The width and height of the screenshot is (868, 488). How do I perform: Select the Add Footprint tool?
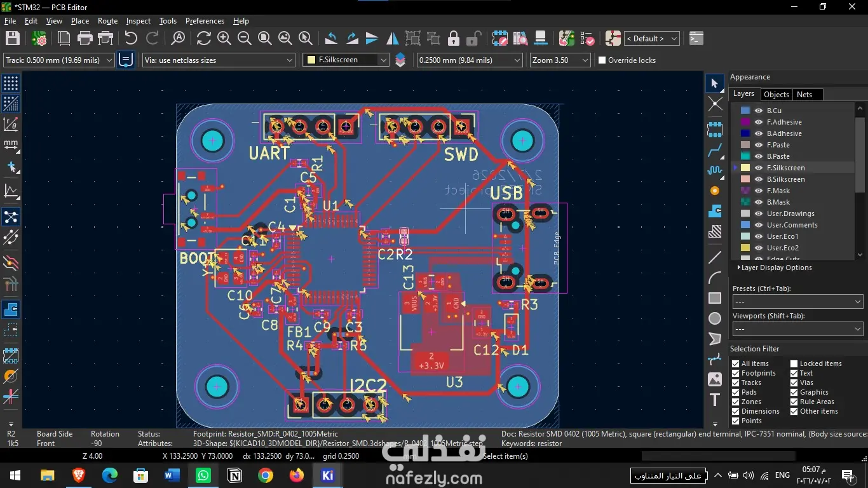tap(715, 130)
